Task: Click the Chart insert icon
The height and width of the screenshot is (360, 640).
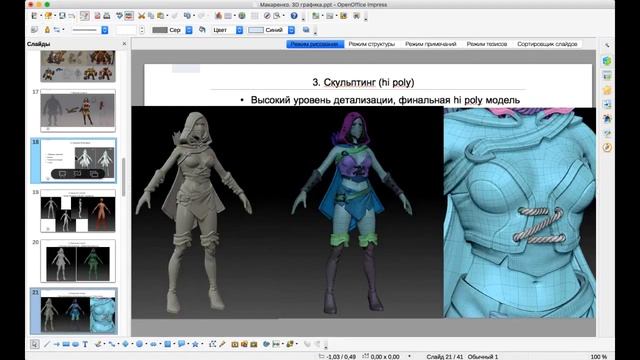Action: point(218,16)
